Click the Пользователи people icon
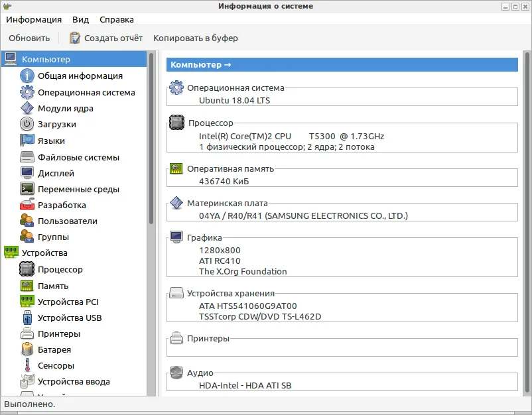The height and width of the screenshot is (415, 532). [x=27, y=221]
